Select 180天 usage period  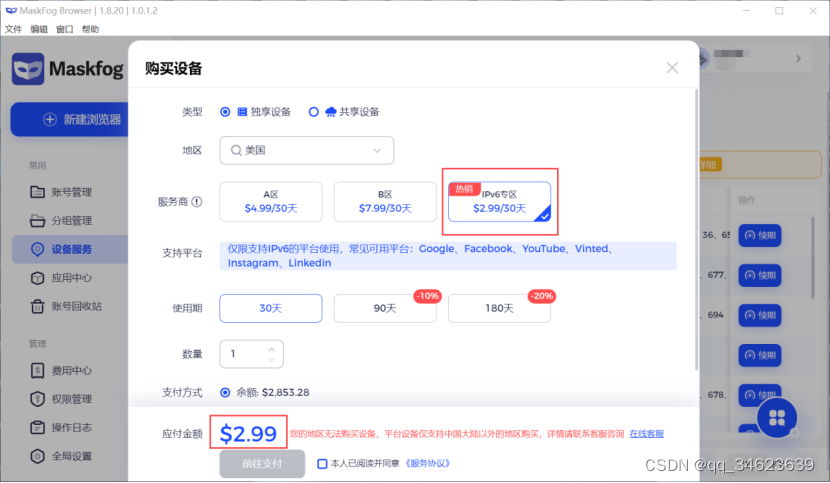click(x=500, y=308)
